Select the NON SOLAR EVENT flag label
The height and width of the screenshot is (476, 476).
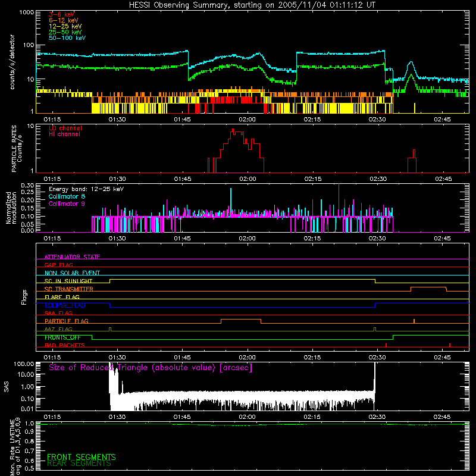(72, 273)
